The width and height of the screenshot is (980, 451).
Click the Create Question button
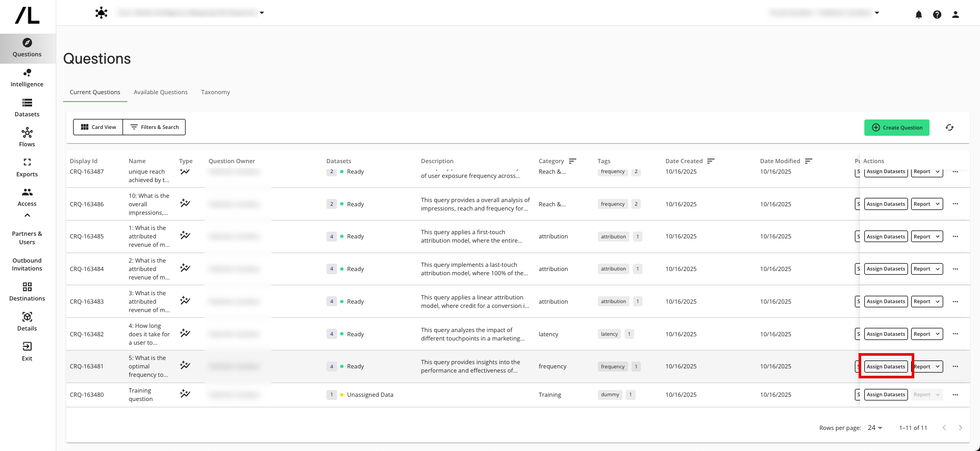pyautogui.click(x=897, y=127)
